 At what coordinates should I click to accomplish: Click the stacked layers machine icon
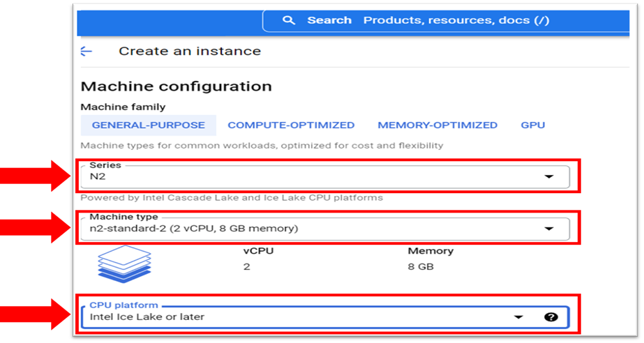tap(124, 264)
